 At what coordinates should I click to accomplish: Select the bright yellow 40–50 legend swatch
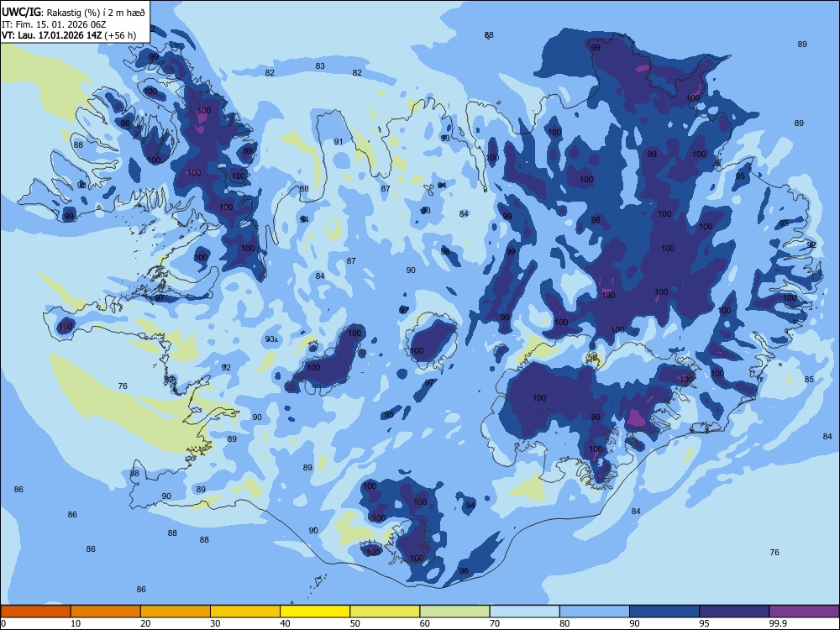(x=315, y=612)
